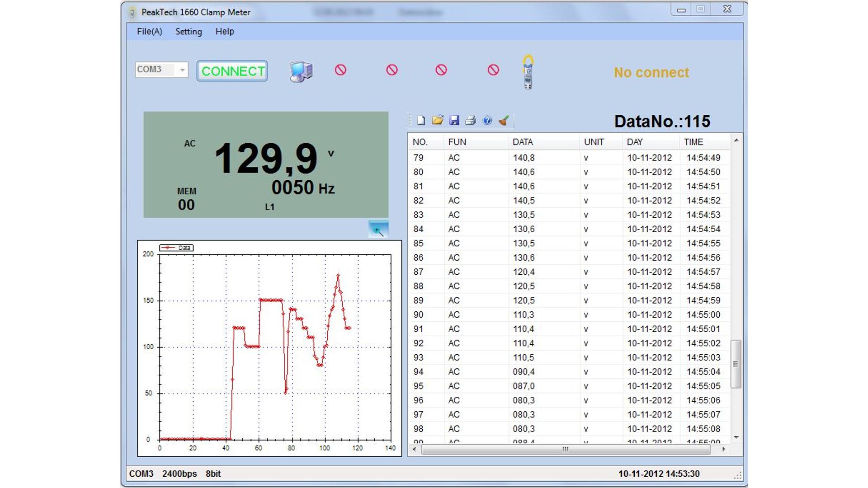This screenshot has width=868, height=488.
Task: Click the 0050 Hz frequency reading
Action: 303,188
